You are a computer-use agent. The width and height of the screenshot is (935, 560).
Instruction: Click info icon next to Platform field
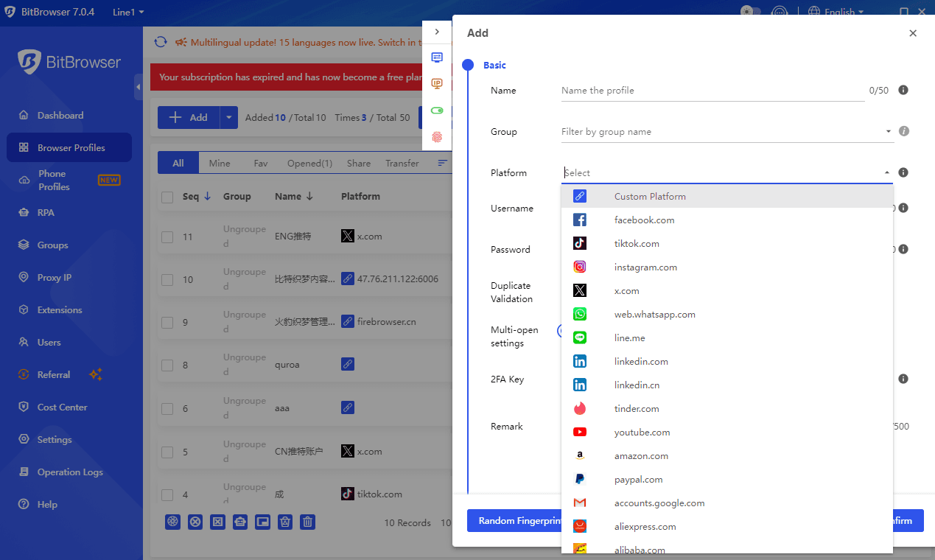(903, 172)
